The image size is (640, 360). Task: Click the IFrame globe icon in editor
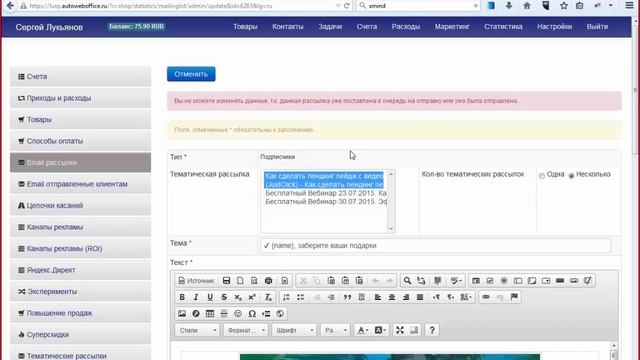(x=280, y=313)
